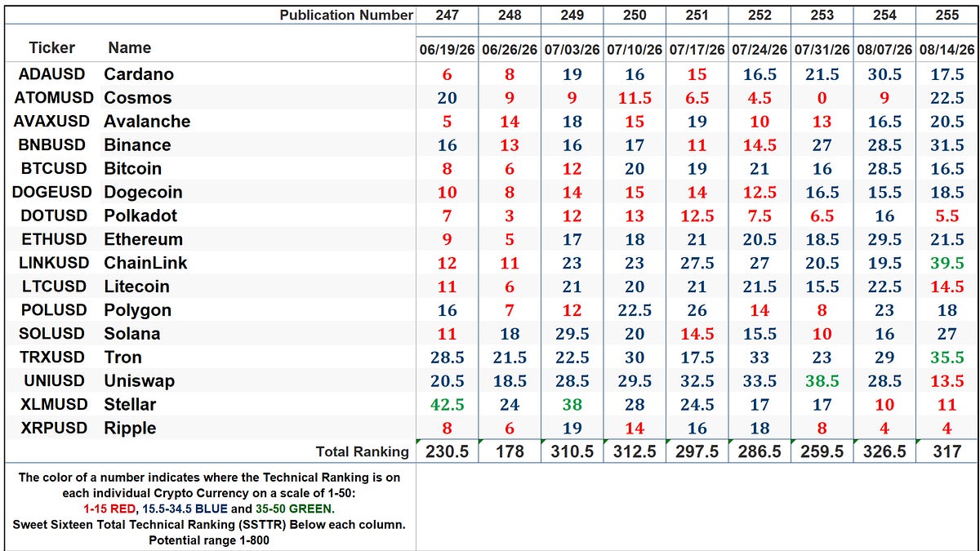The height and width of the screenshot is (551, 980).
Task: Click the ADAUSD ticker cell
Action: [51, 74]
